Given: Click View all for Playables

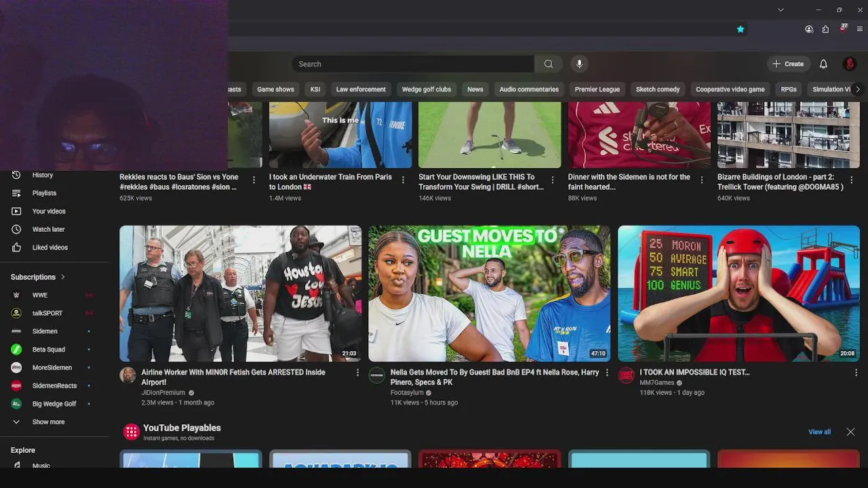Looking at the screenshot, I should tap(819, 432).
